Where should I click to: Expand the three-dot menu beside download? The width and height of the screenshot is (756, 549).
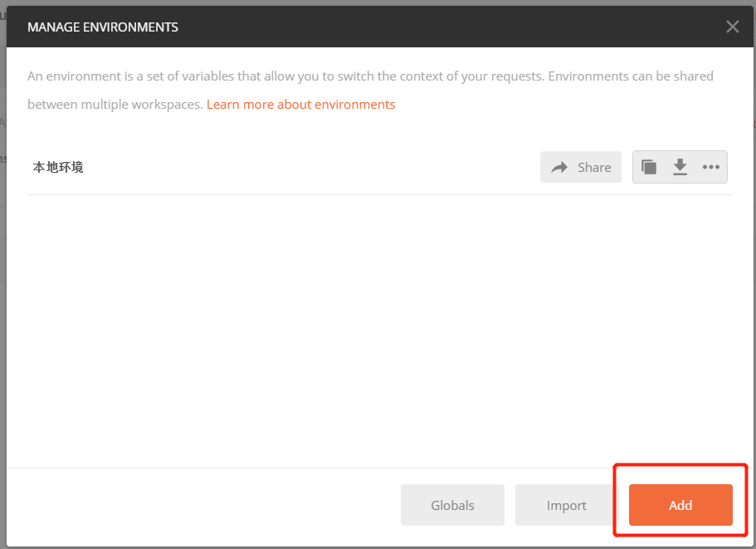click(710, 167)
